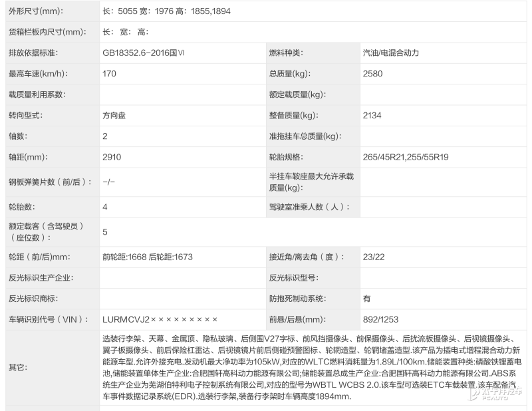Select total mass value 2580
Screen dimensions: 532x411
[x=372, y=74]
